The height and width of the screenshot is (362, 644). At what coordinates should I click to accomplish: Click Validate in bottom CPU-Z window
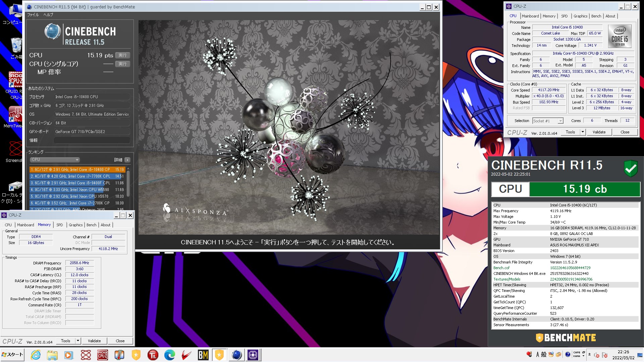(x=94, y=341)
